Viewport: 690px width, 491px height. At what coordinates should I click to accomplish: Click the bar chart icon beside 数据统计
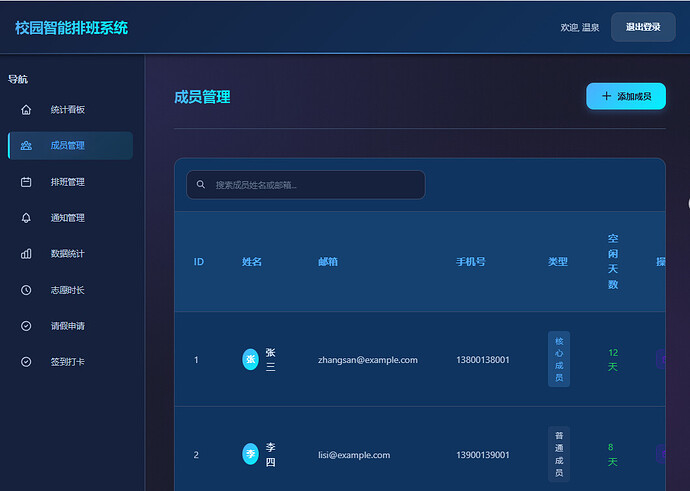(x=26, y=254)
